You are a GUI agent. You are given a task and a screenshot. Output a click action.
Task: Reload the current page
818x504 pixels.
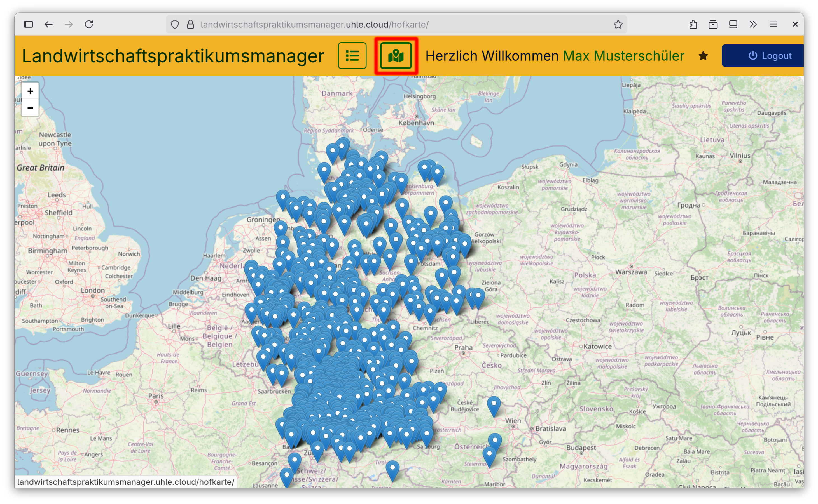click(89, 24)
